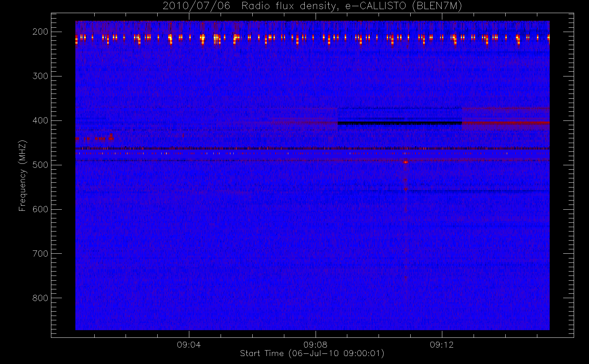Click the 200 frequency tick label
This screenshot has width=589, height=364.
(x=40, y=32)
